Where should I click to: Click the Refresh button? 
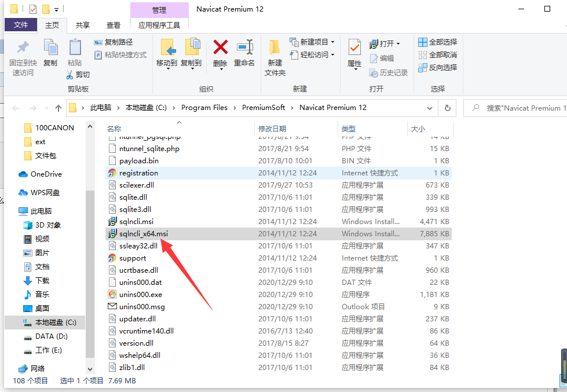coord(447,108)
